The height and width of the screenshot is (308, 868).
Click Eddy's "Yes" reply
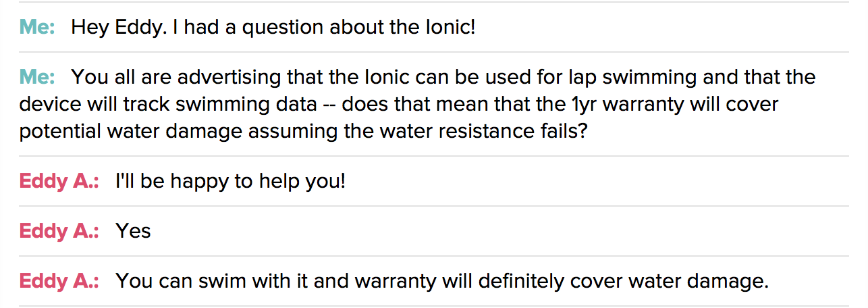[x=133, y=231]
